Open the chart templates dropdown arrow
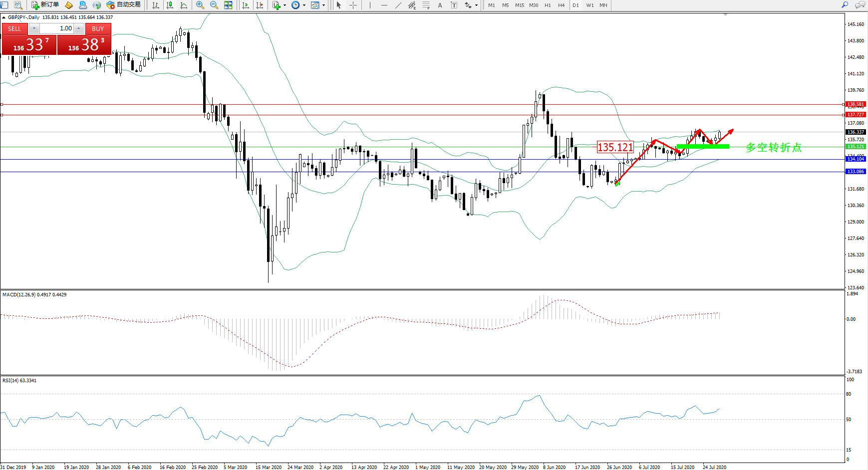 [323, 5]
